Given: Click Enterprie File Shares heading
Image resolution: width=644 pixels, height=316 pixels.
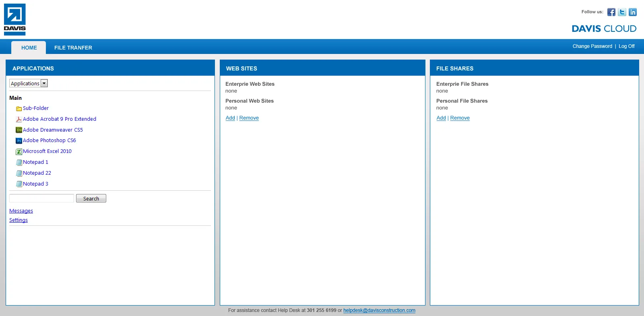Looking at the screenshot, I should tap(462, 84).
